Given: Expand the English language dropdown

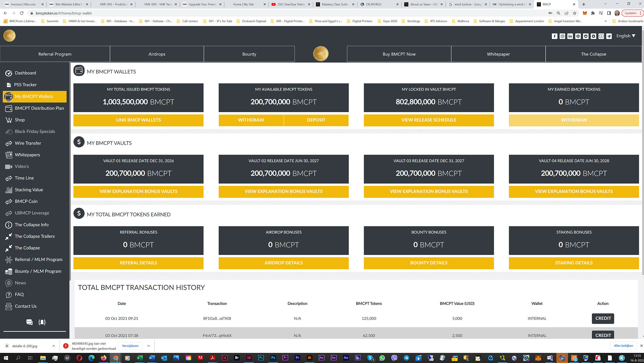Looking at the screenshot, I should pyautogui.click(x=625, y=36).
